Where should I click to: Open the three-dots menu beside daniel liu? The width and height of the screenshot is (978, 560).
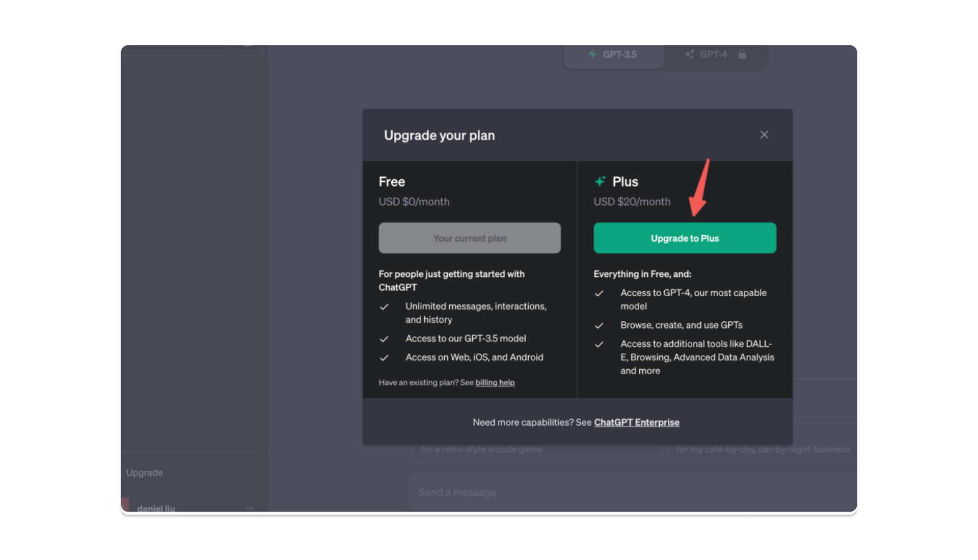click(250, 508)
